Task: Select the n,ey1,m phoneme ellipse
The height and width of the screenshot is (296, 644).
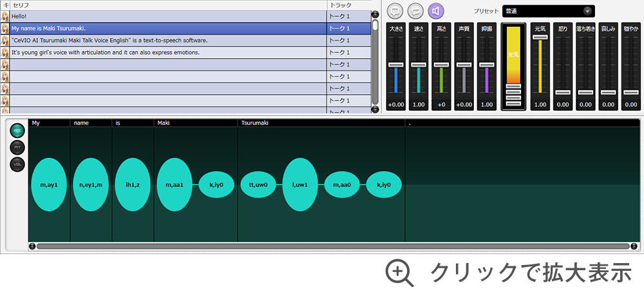Action: coord(91,184)
